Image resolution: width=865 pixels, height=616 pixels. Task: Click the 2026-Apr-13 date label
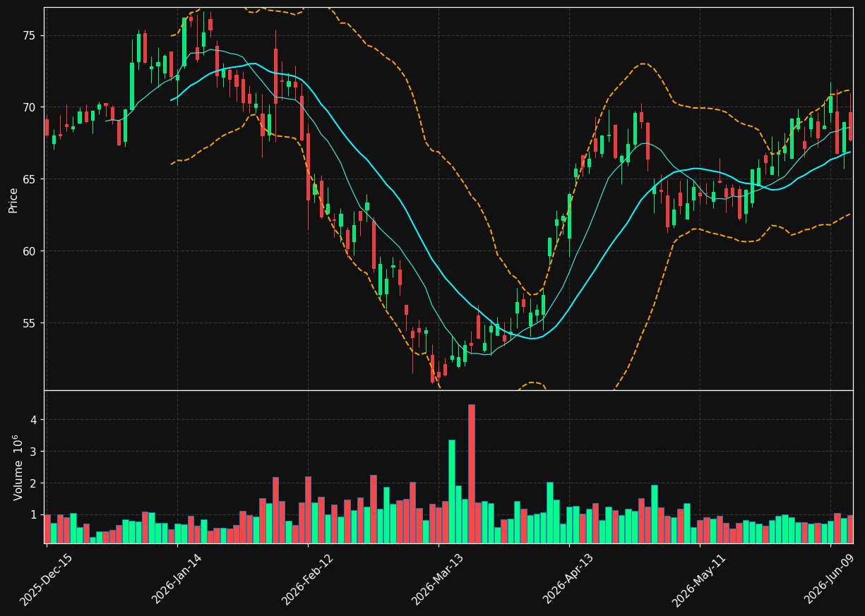(x=568, y=579)
